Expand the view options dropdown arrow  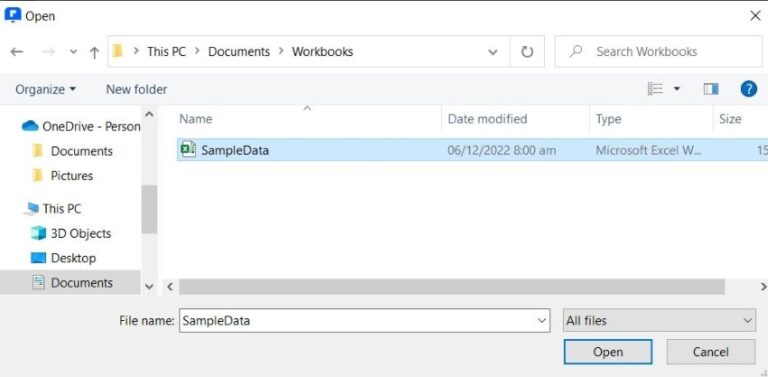(677, 89)
